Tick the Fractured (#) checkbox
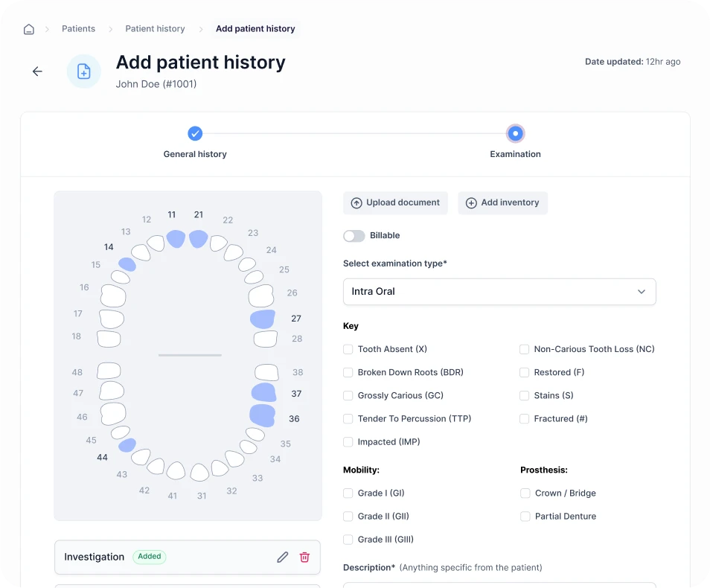The width and height of the screenshot is (710, 588). pos(525,419)
